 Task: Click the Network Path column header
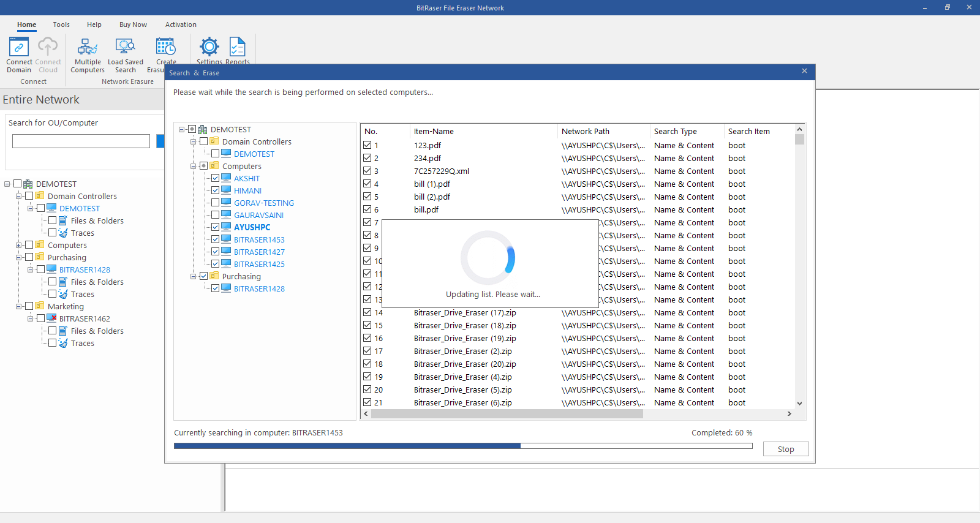[x=603, y=131]
